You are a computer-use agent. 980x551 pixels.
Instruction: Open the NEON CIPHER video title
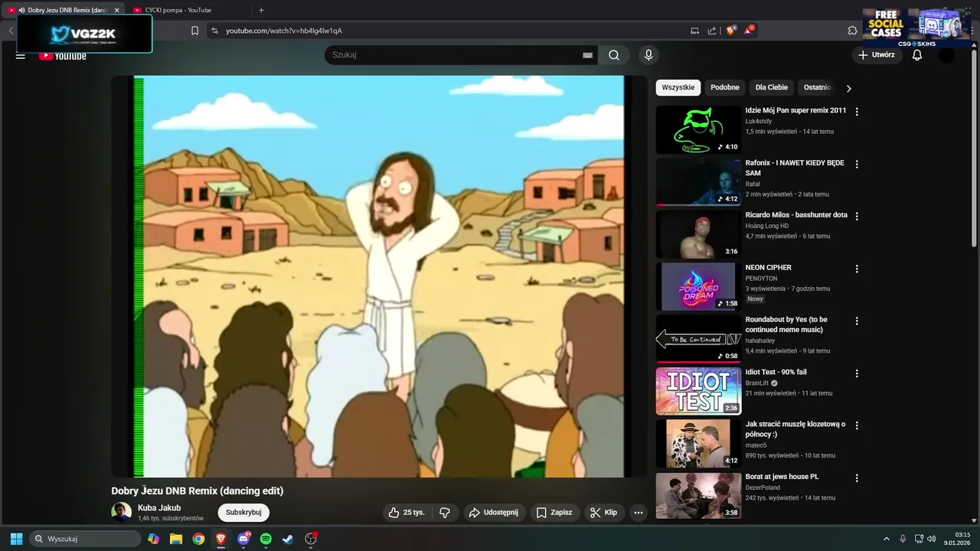pyautogui.click(x=769, y=268)
